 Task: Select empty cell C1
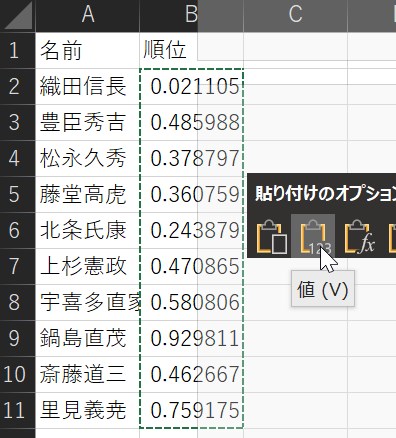tap(296, 50)
